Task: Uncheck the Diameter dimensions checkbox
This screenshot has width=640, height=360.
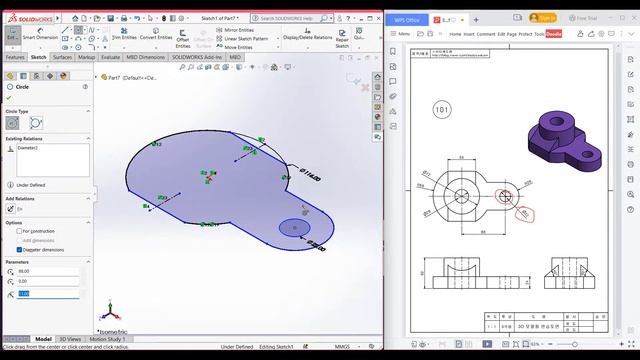Action: 19,249
